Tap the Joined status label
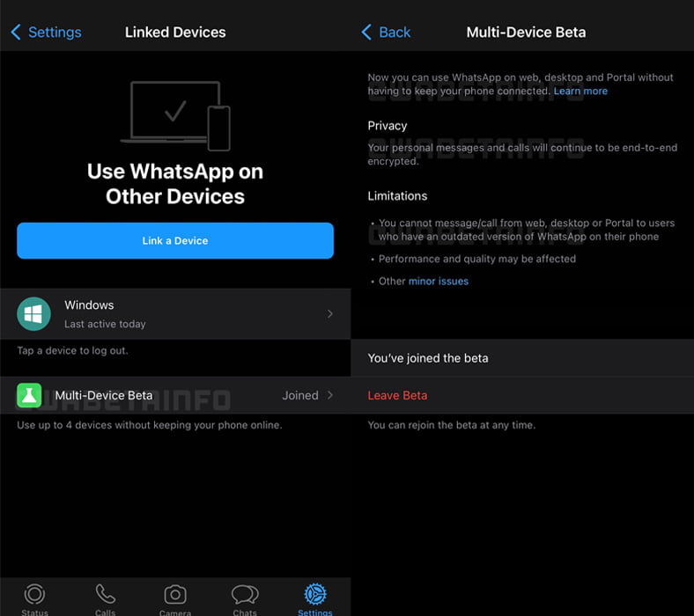Viewport: 694px width, 616px height. pyautogui.click(x=299, y=395)
